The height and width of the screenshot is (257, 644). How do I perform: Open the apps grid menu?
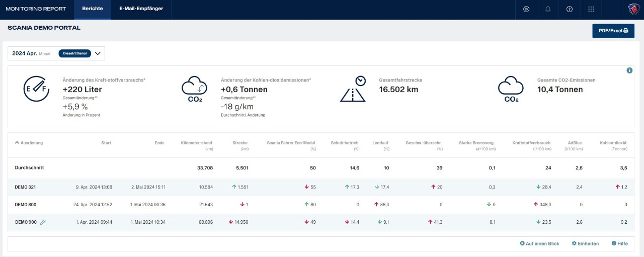point(591,9)
